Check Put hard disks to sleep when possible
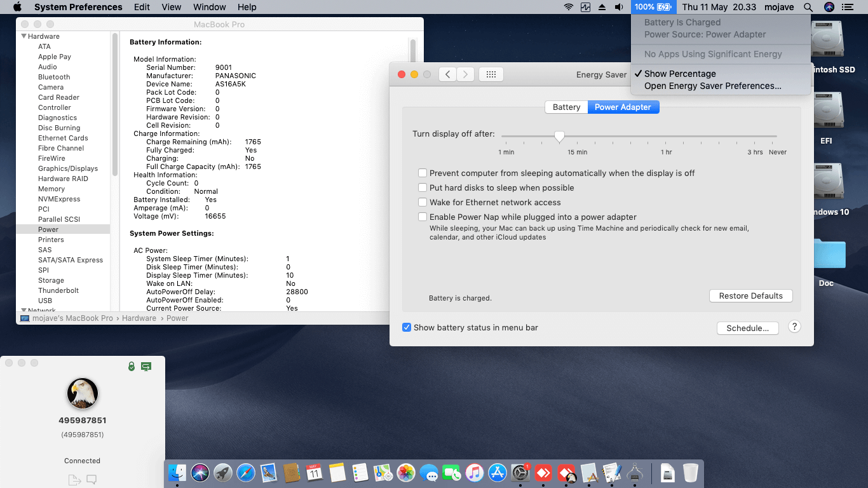 (x=423, y=187)
